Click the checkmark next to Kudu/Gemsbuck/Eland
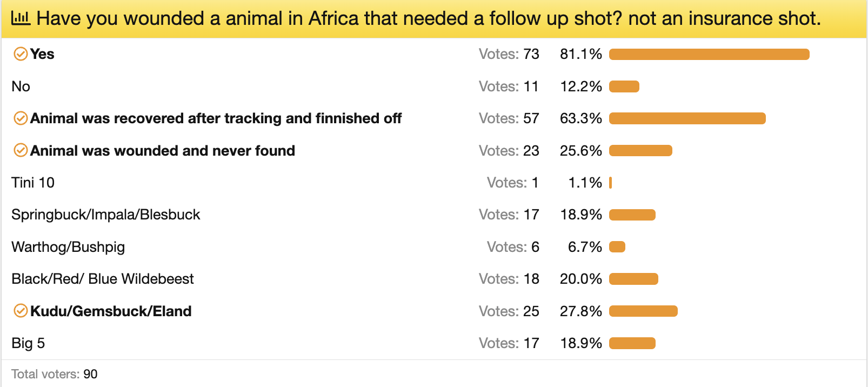The image size is (868, 387). point(21,311)
